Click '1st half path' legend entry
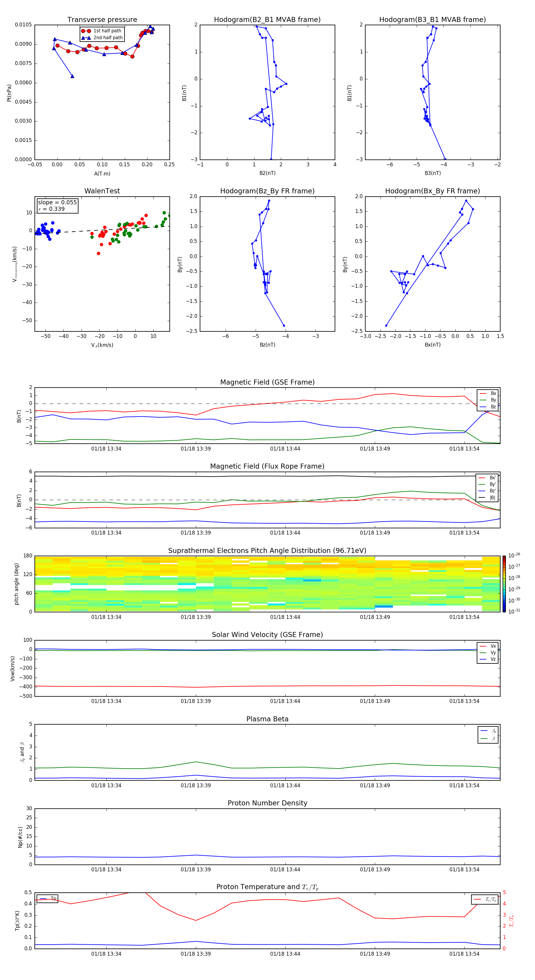 pyautogui.click(x=102, y=31)
